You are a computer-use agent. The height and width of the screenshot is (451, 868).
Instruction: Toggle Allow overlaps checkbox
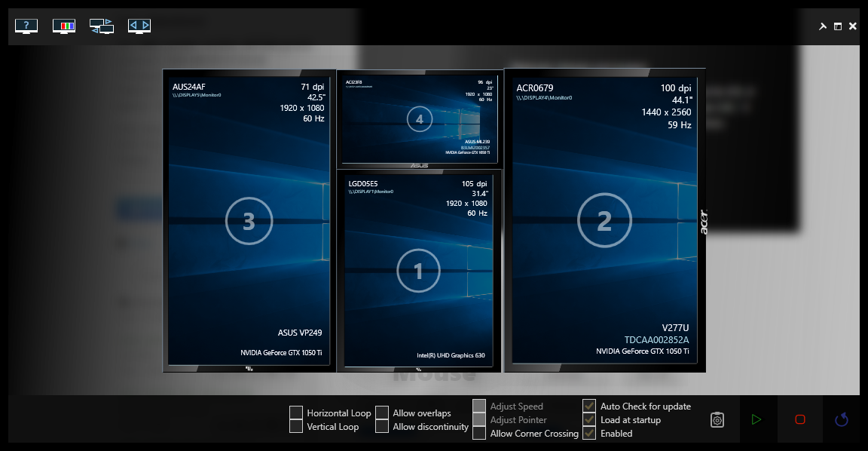tap(382, 413)
